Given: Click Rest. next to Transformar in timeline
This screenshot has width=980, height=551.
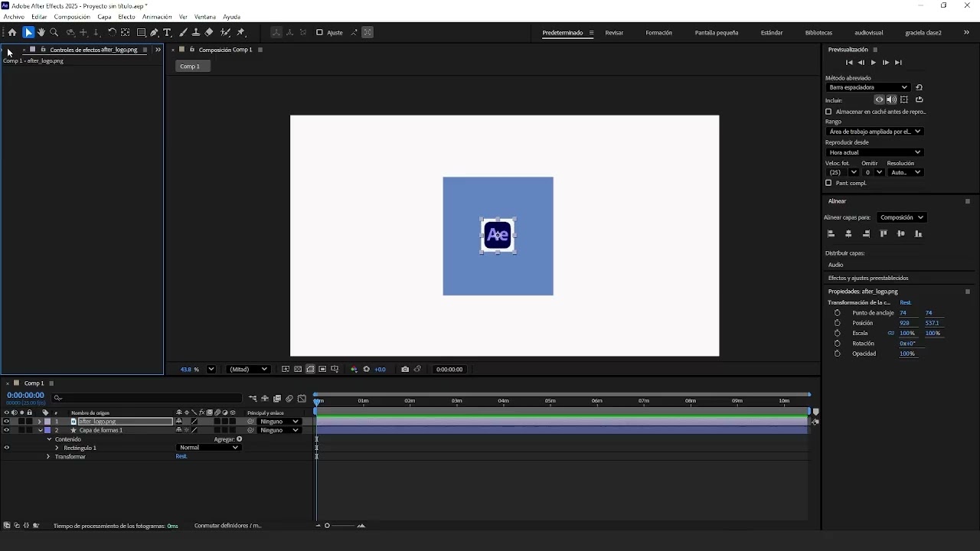Looking at the screenshot, I should (181, 457).
